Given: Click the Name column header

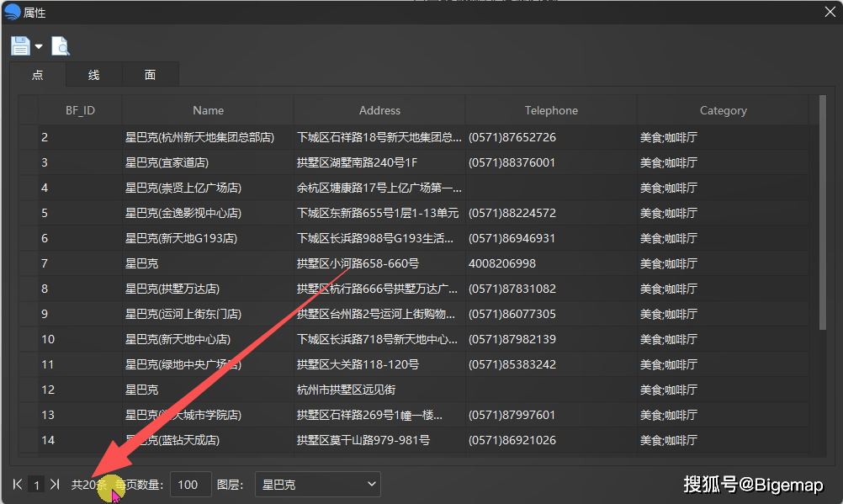Looking at the screenshot, I should click(208, 110).
